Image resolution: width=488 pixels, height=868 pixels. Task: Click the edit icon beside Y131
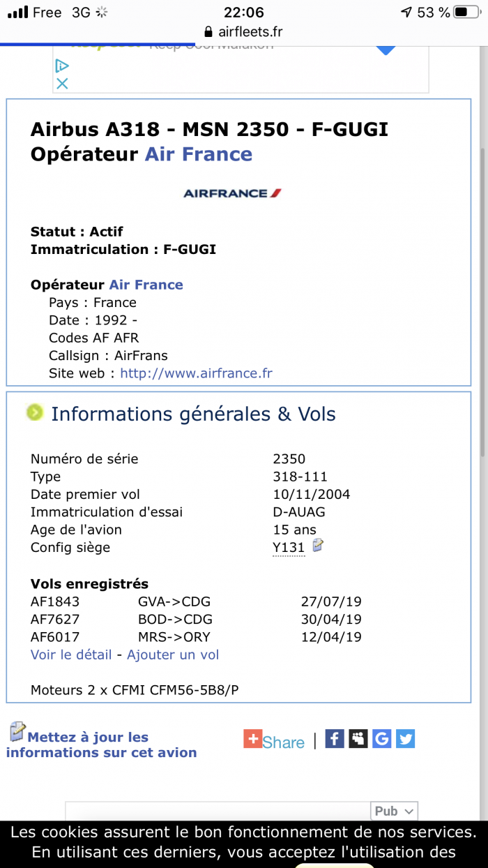tap(318, 545)
